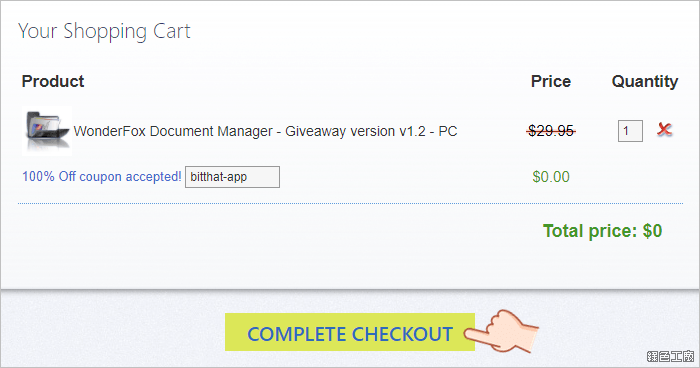The width and height of the screenshot is (700, 368).
Task: Click the Quantity column header
Action: 645,81
